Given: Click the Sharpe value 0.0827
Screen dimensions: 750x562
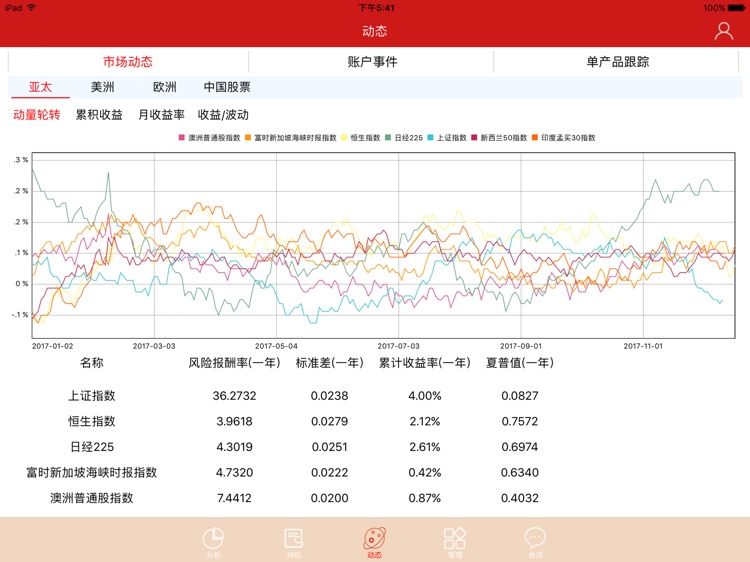Looking at the screenshot, I should coord(520,396).
